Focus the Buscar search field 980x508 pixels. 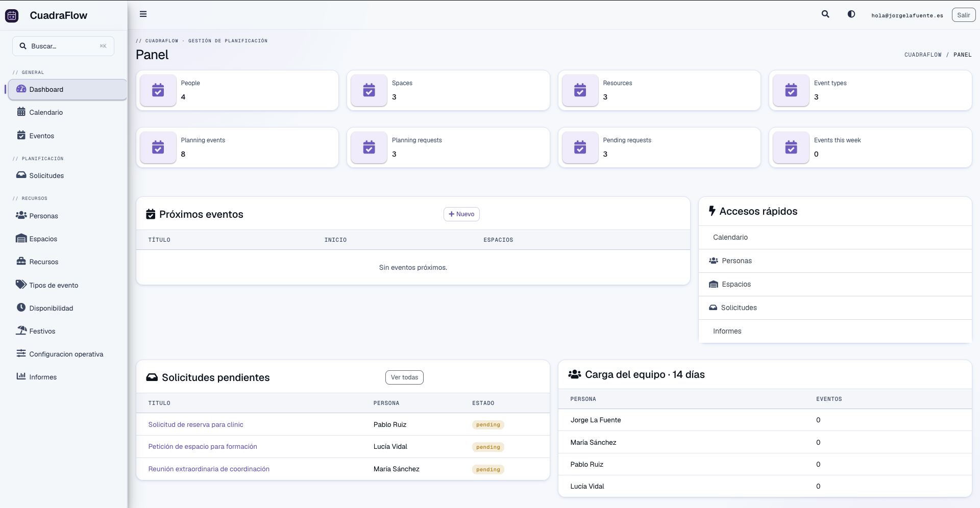point(63,46)
